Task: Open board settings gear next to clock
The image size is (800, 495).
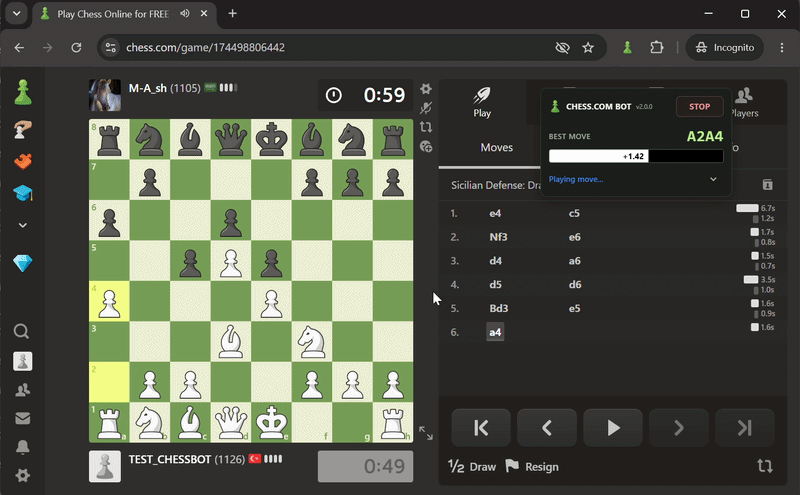Action: pyautogui.click(x=426, y=89)
